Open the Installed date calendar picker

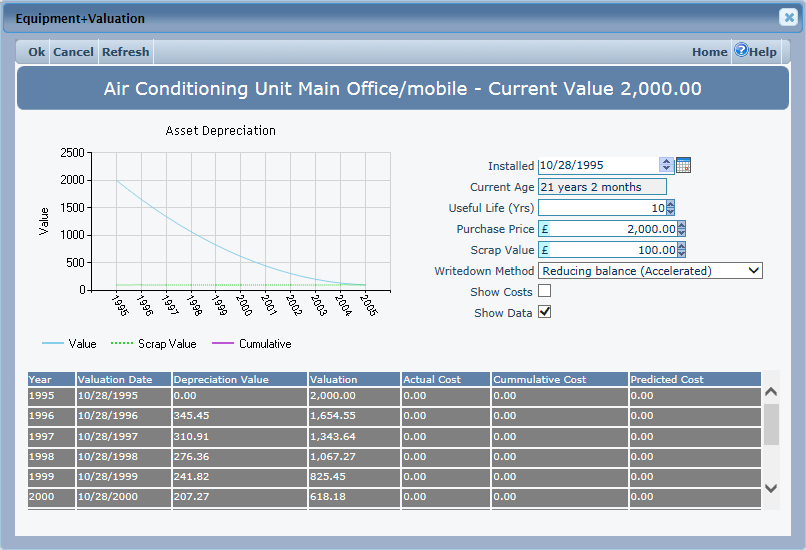[684, 165]
